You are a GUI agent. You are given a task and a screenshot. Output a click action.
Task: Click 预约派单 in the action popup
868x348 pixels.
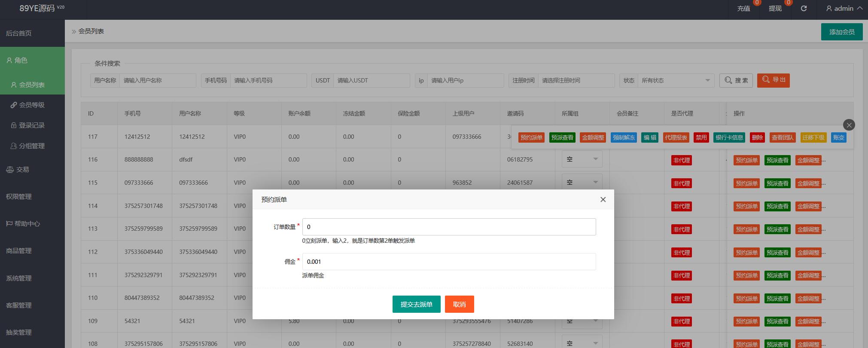coord(531,137)
